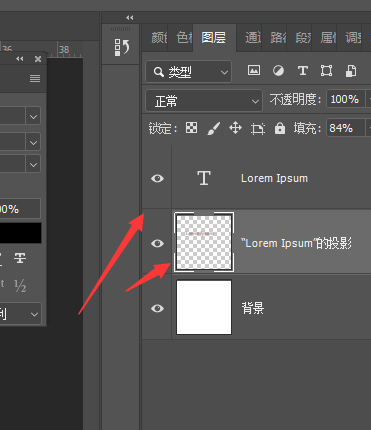The image size is (371, 430).
Task: Open the 类型 filter dropdown
Action: [x=188, y=72]
